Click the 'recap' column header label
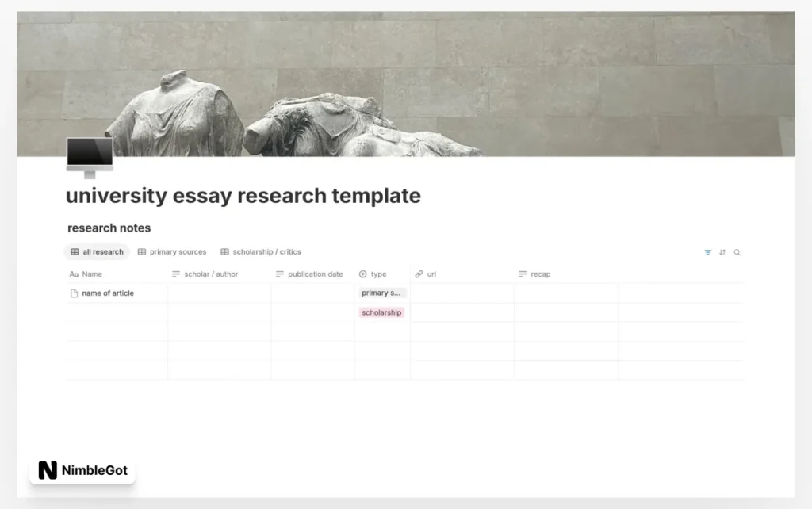 point(541,274)
